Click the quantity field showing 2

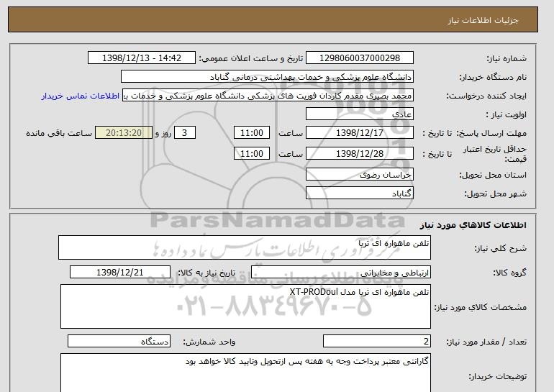(376, 341)
